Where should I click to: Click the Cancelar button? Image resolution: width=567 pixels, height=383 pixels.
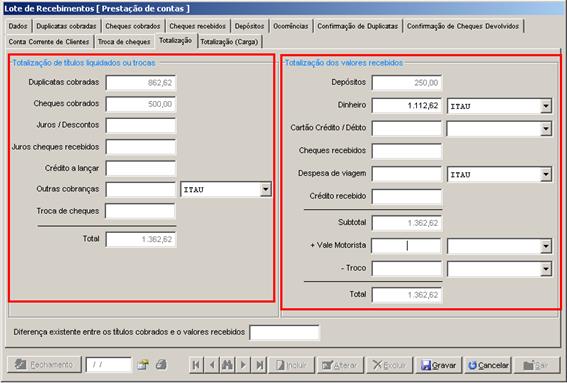[x=488, y=365]
